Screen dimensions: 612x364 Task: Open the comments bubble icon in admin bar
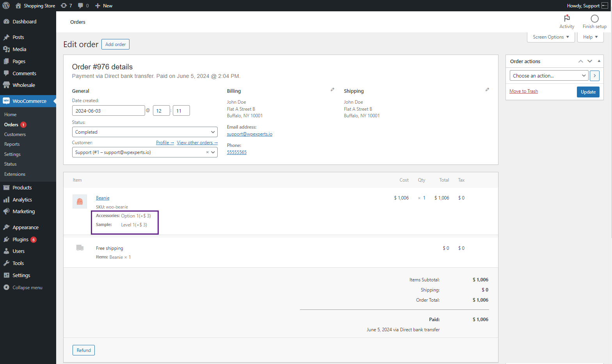point(80,5)
